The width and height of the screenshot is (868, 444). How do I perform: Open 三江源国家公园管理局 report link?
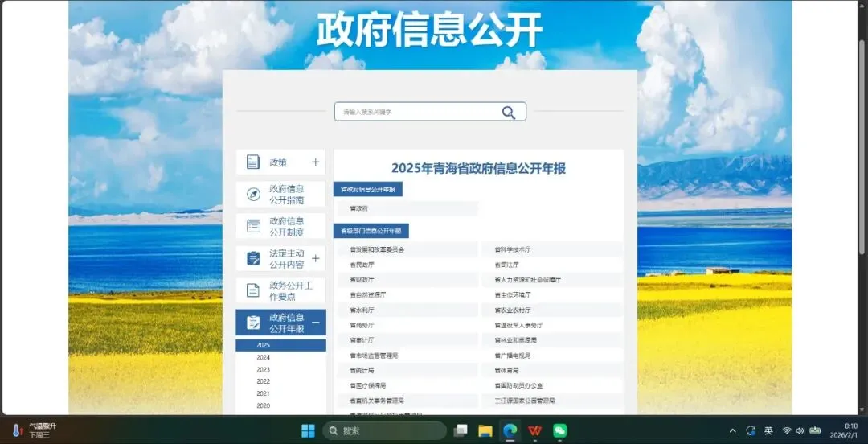click(525, 401)
